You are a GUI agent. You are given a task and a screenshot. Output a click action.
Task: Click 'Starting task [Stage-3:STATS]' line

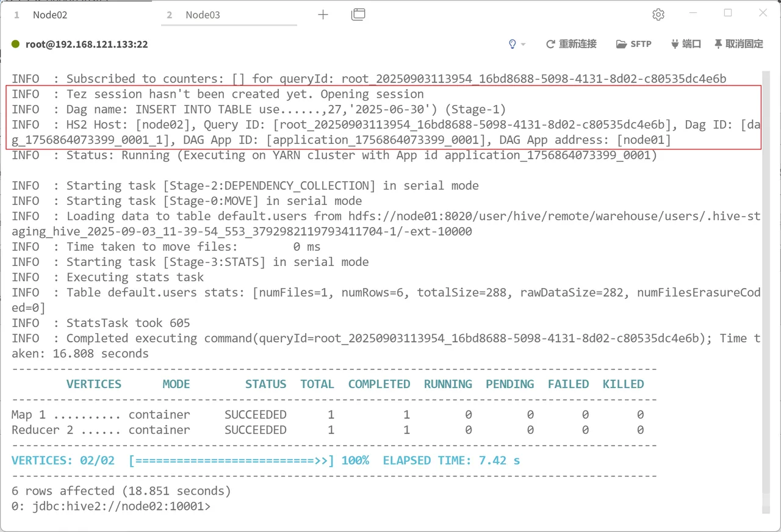coord(190,262)
